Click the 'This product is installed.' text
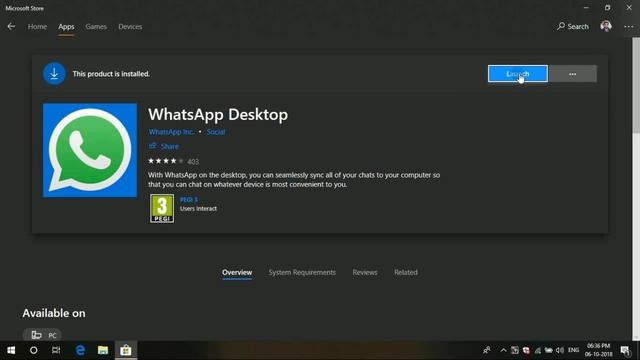 tap(111, 74)
